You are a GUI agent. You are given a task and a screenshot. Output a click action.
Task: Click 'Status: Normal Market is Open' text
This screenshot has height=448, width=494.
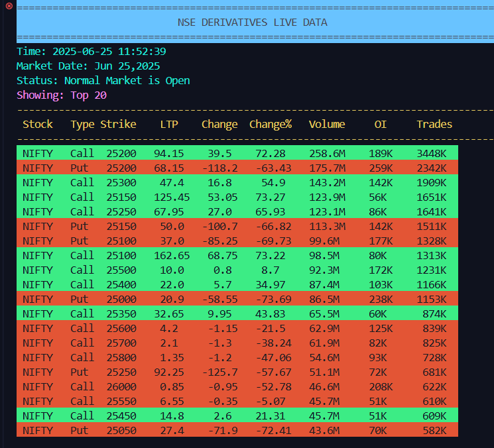point(103,81)
